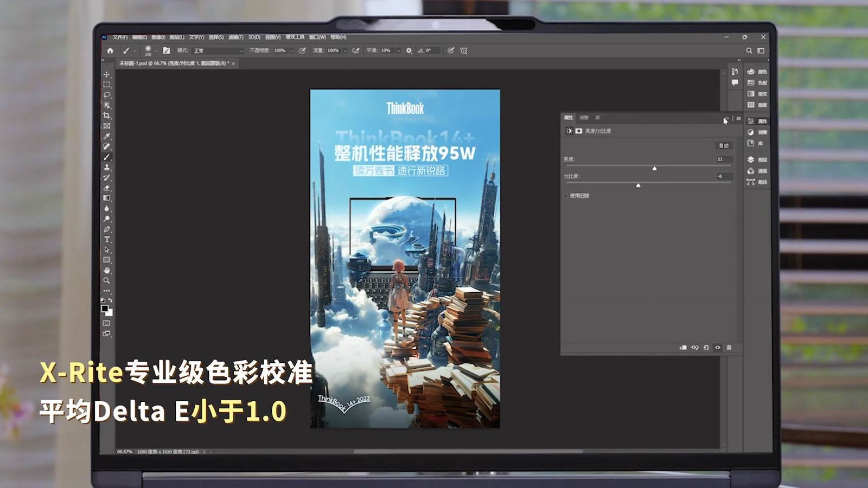
Task: Expand the tool preset picker arrow
Action: pos(135,51)
